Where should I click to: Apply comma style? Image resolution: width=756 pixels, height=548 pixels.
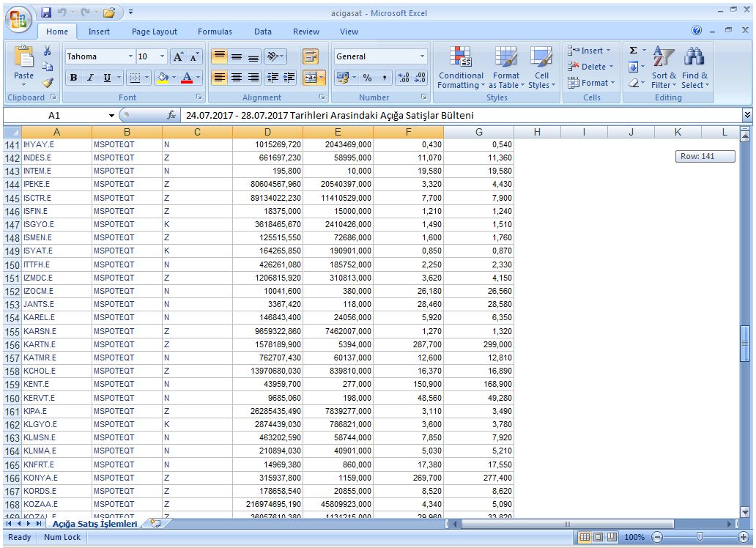[385, 77]
